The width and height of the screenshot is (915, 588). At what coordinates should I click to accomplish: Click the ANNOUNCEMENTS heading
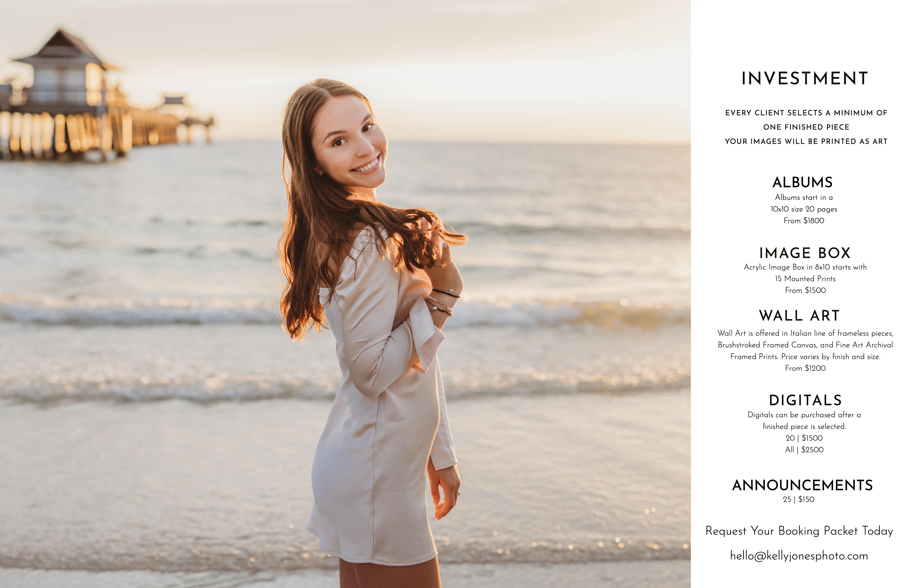pyautogui.click(x=802, y=485)
